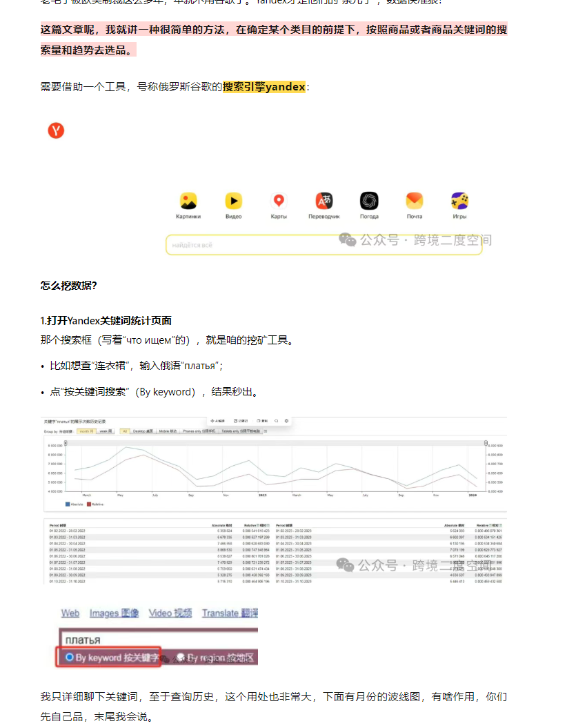Click the Images 图像 link
Image resolution: width=587 pixels, height=728 pixels.
[x=114, y=613]
